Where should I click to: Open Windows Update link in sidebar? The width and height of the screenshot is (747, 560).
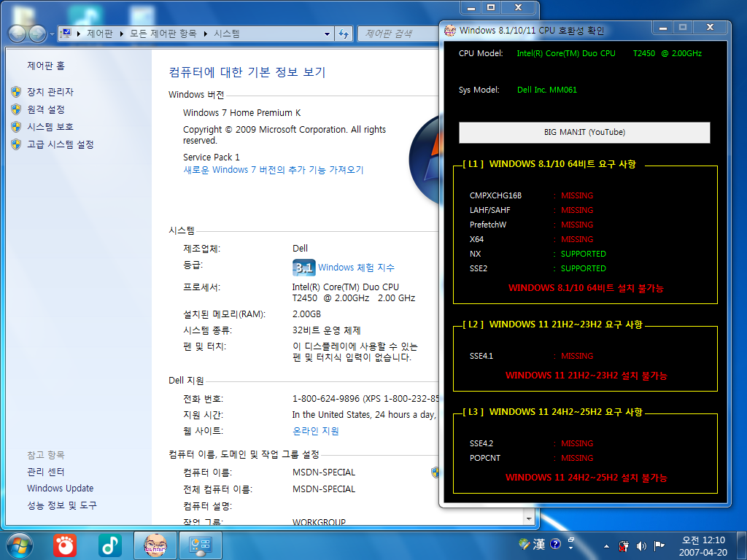[x=60, y=489]
